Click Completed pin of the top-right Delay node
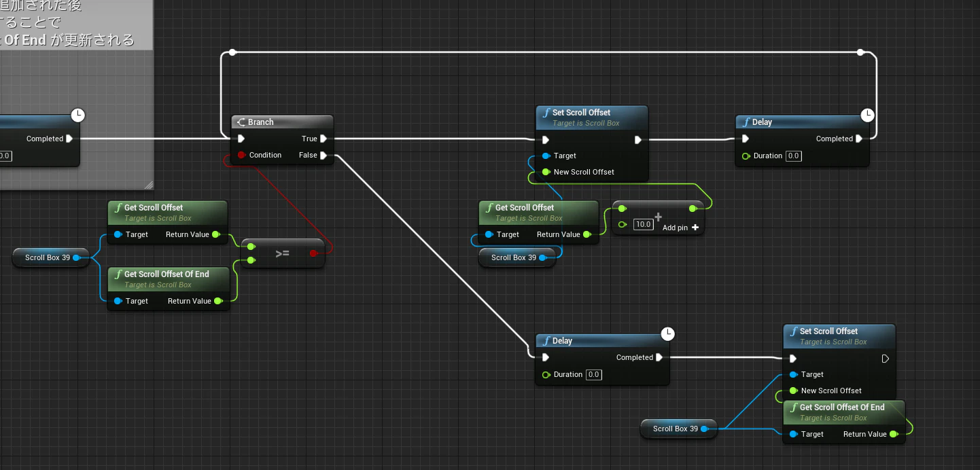 tap(860, 139)
